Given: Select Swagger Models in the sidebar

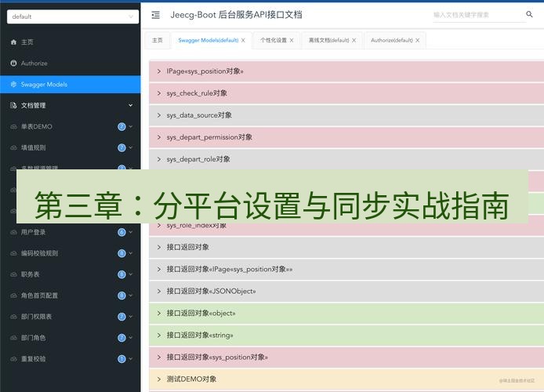Looking at the screenshot, I should [71, 85].
